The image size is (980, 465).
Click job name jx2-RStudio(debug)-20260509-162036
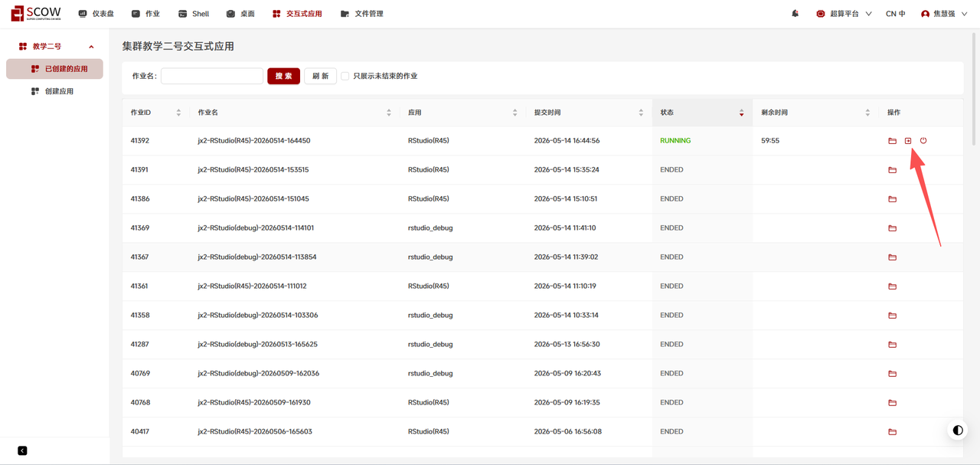[258, 374]
